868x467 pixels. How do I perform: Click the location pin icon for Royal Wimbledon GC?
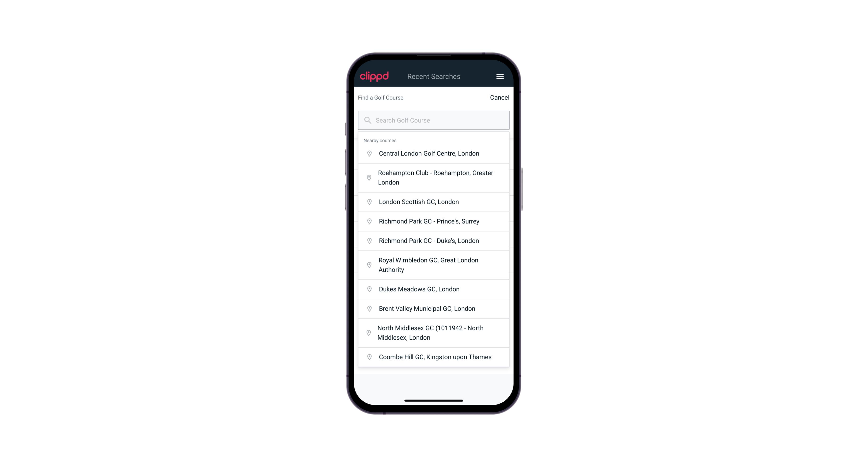click(x=370, y=265)
